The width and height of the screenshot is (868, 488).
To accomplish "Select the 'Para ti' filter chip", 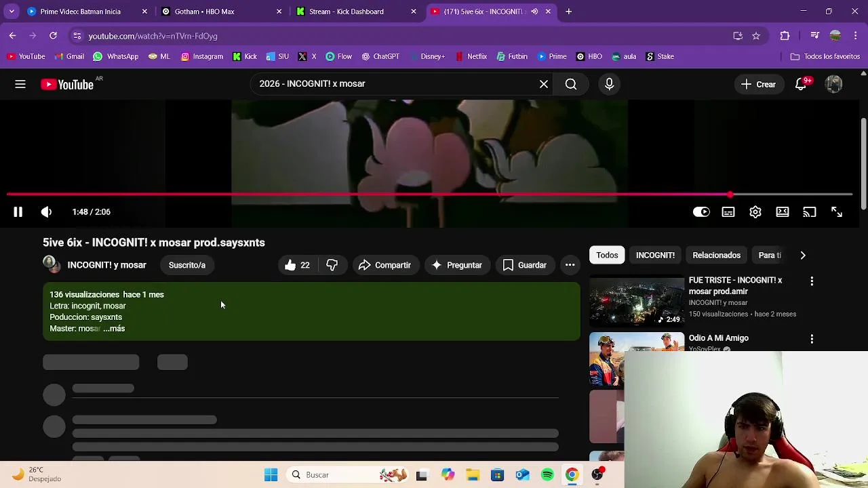I will point(770,256).
